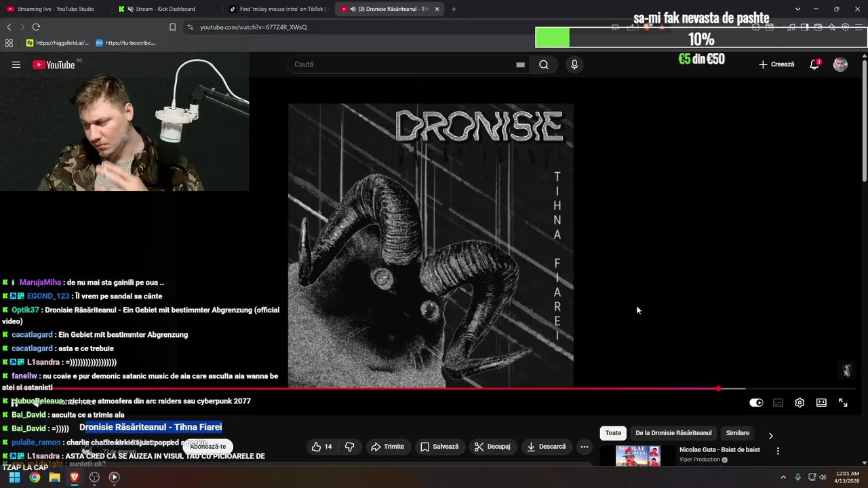The width and height of the screenshot is (868, 488).
Task: Switch to TikTok mikey mouse intro tab
Action: click(x=278, y=9)
